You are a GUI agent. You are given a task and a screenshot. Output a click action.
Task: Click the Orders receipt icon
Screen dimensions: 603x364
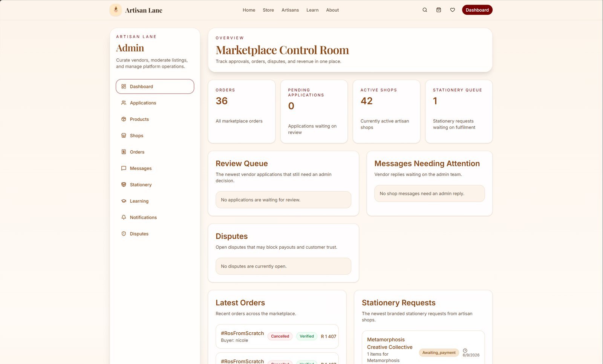tap(124, 152)
